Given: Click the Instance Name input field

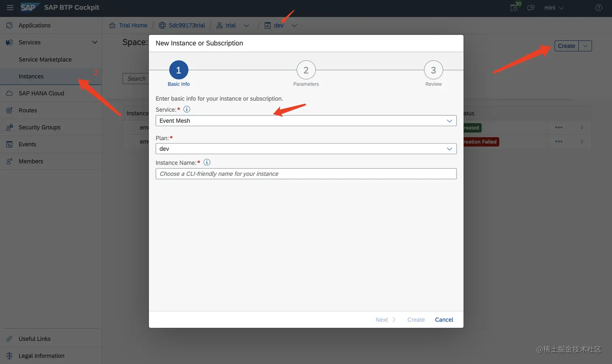Looking at the screenshot, I should 306,174.
